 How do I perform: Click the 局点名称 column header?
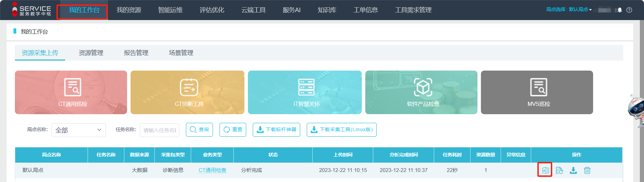click(x=52, y=155)
